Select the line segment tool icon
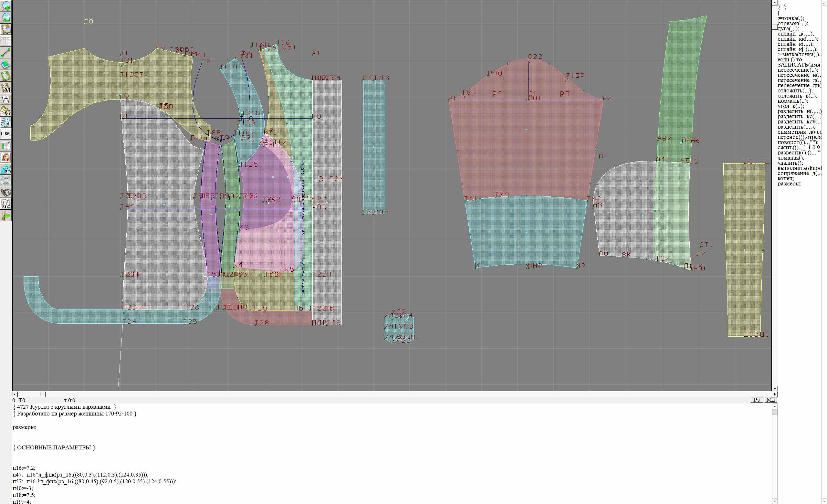 point(6,53)
